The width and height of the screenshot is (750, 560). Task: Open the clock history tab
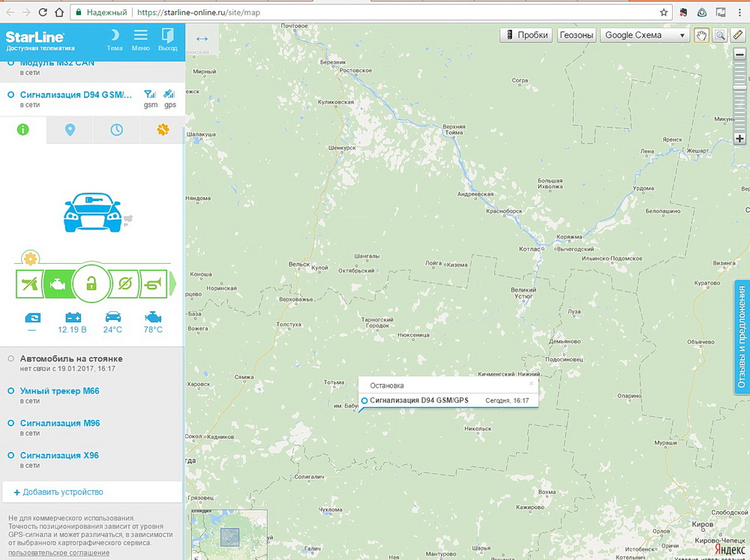[117, 130]
